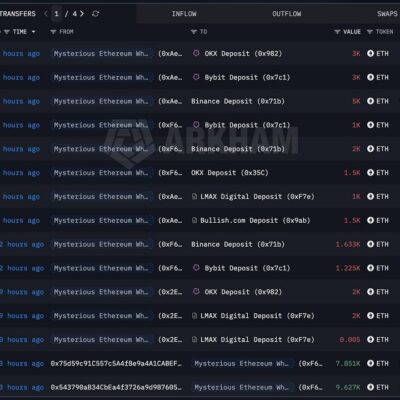
Task: Click ETH token icon in first row
Action: (x=370, y=53)
